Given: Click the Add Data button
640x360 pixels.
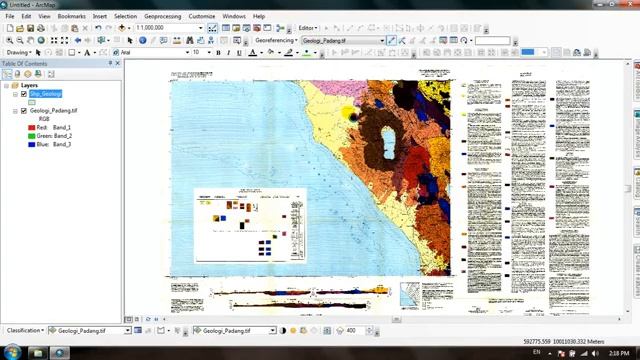Looking at the screenshot, I should (x=122, y=28).
